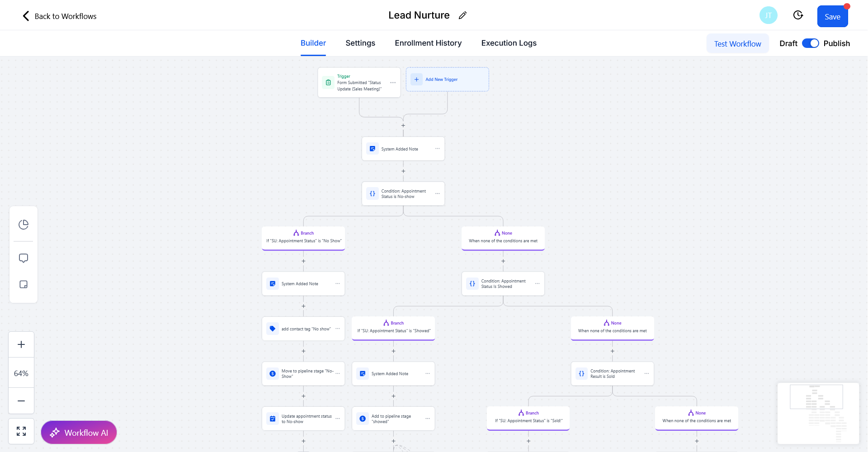Click the pencil icon to rename workflow
The width and height of the screenshot is (868, 452).
pos(462,16)
